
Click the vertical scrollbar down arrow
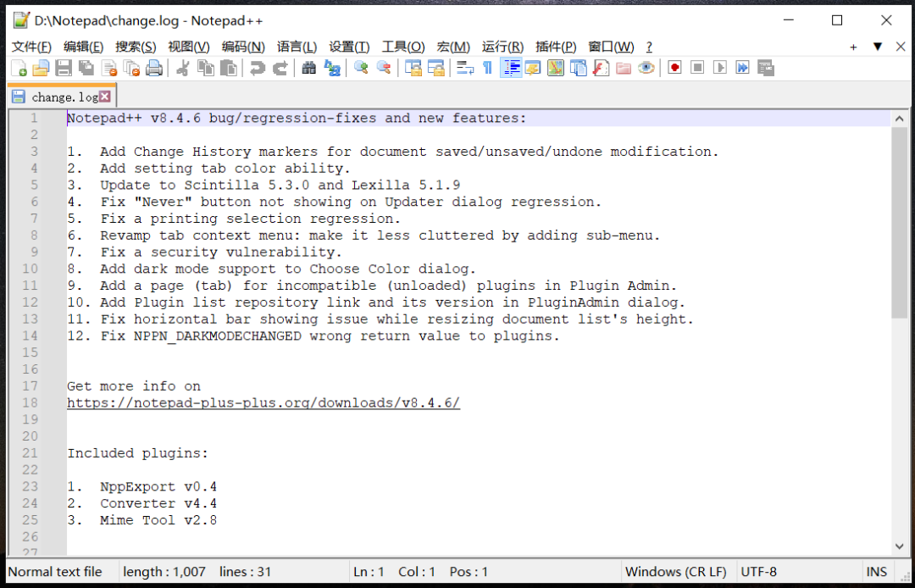[901, 546]
